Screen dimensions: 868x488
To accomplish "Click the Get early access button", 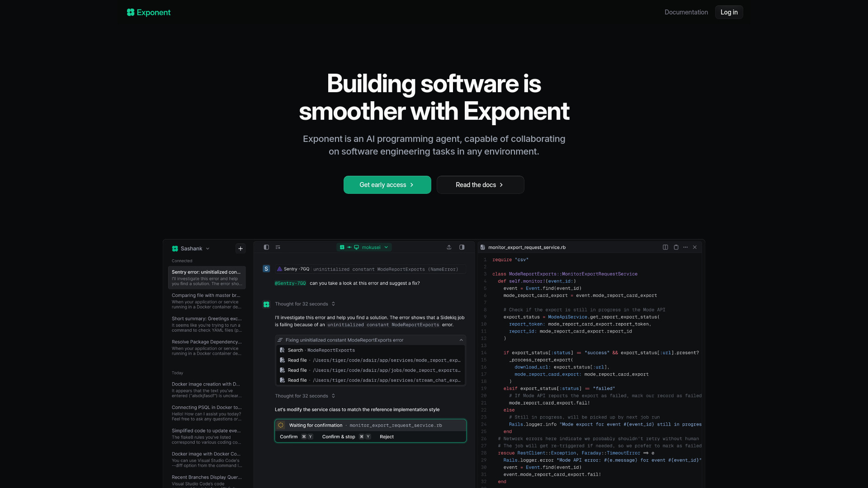I will coord(387,185).
